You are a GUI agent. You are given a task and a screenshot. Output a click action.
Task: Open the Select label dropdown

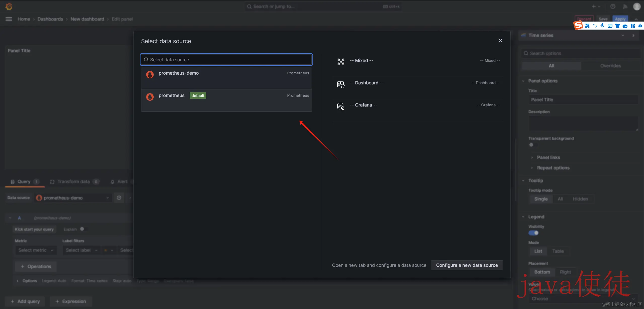(x=82, y=250)
